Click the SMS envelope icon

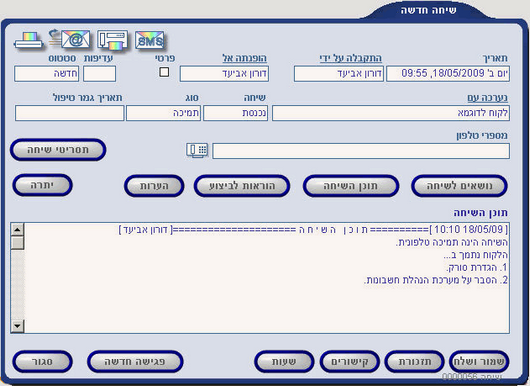tap(150, 40)
